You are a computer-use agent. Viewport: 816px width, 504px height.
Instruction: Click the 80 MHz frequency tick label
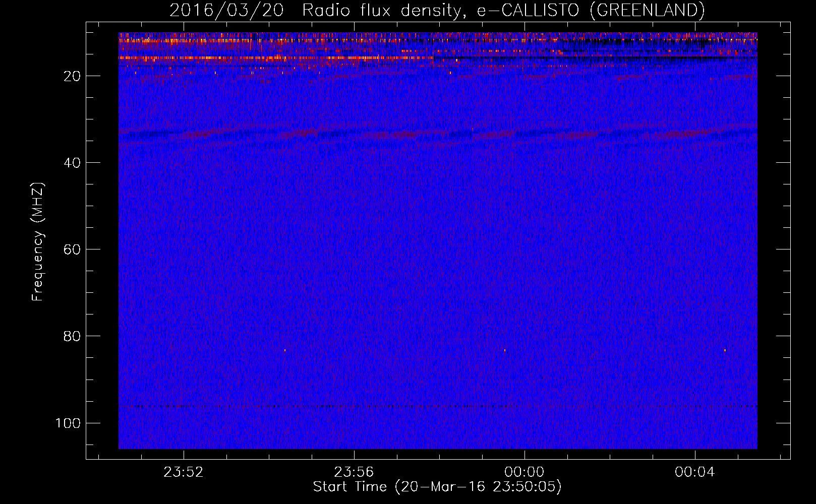[x=72, y=336]
